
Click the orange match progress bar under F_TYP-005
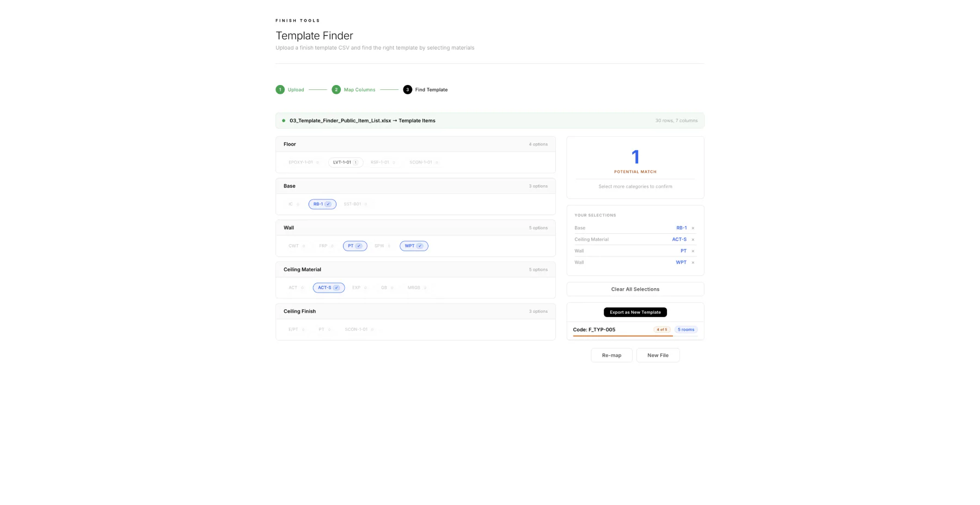click(x=622, y=337)
